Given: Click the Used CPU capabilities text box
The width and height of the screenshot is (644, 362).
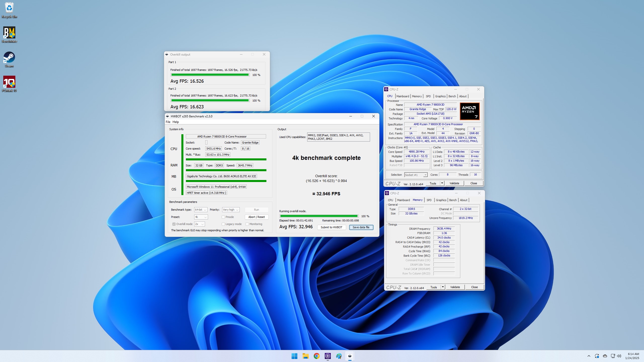Looking at the screenshot, I should (x=338, y=137).
